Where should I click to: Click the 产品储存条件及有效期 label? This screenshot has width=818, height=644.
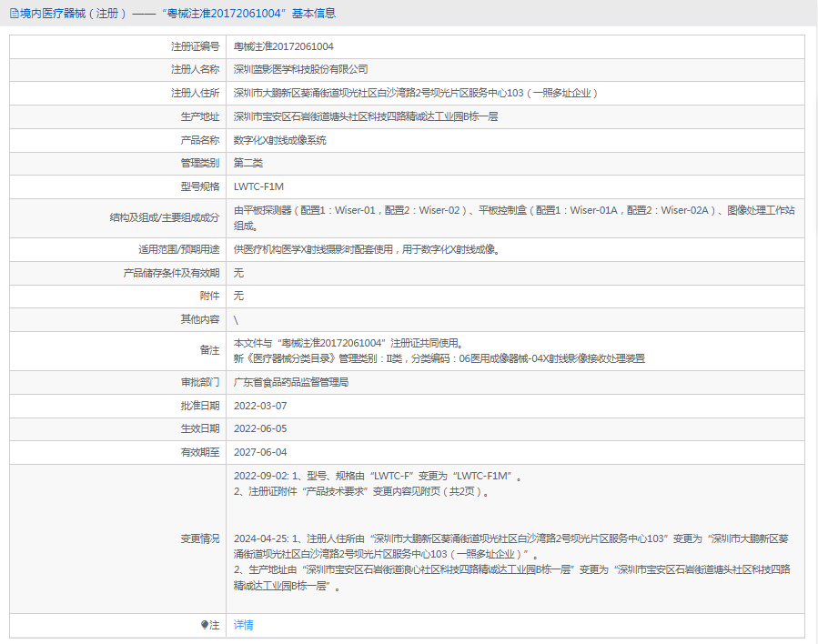point(171,273)
